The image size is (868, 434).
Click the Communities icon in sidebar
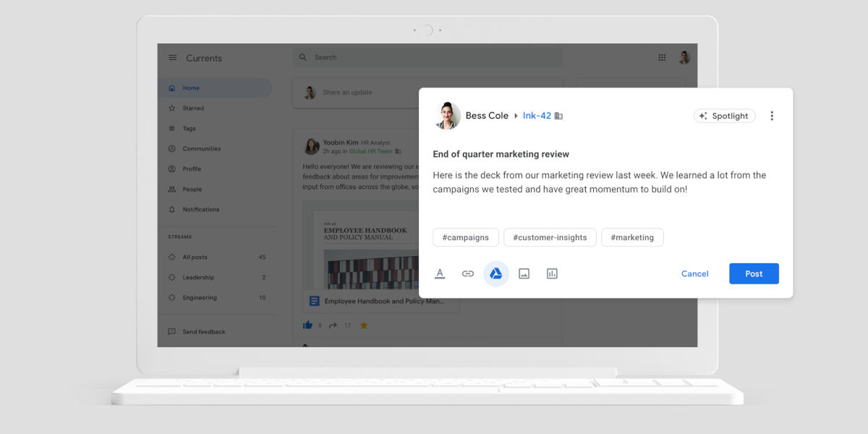(x=171, y=149)
